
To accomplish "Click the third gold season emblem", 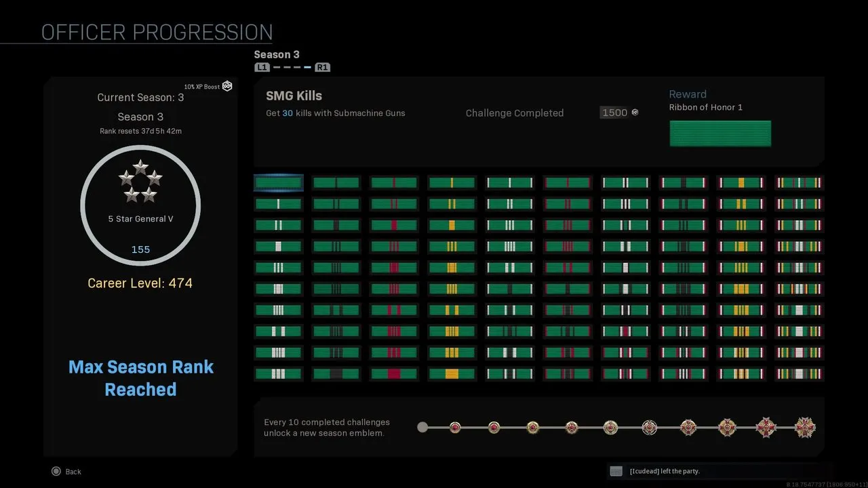I will pos(533,428).
